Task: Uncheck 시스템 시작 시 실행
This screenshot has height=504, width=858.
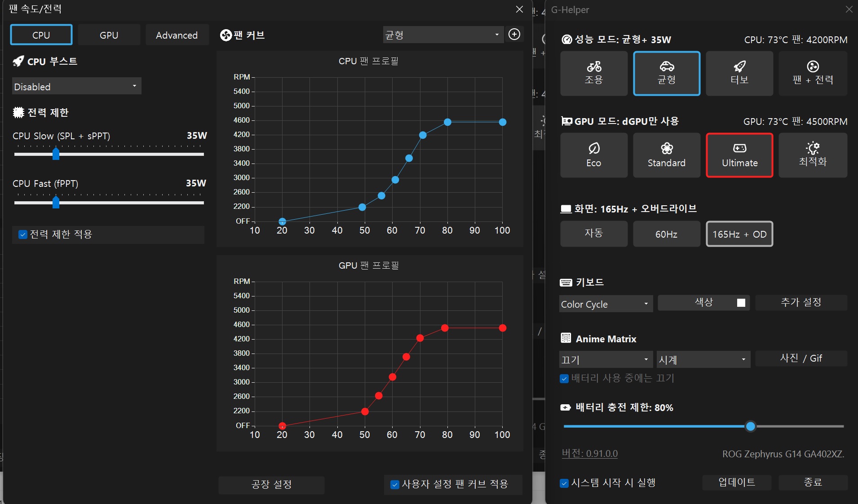Action: tap(564, 483)
